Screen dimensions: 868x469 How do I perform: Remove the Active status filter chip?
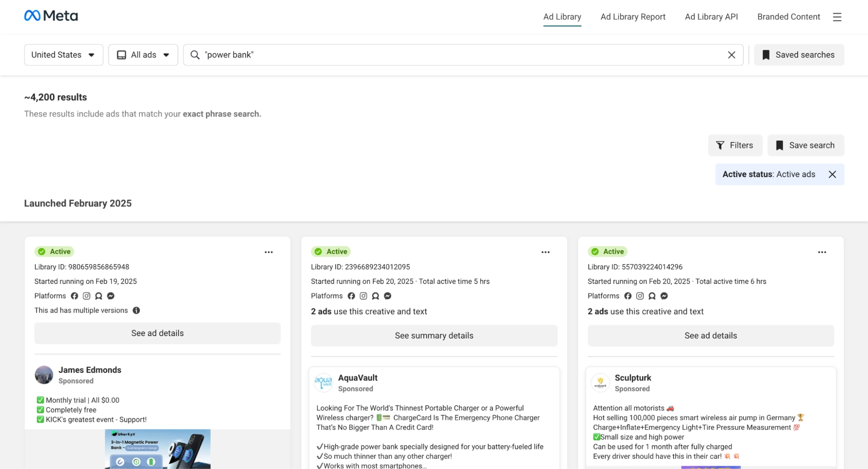point(832,174)
